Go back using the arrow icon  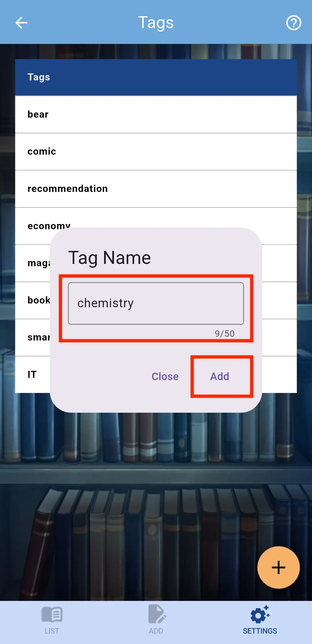coord(21,23)
